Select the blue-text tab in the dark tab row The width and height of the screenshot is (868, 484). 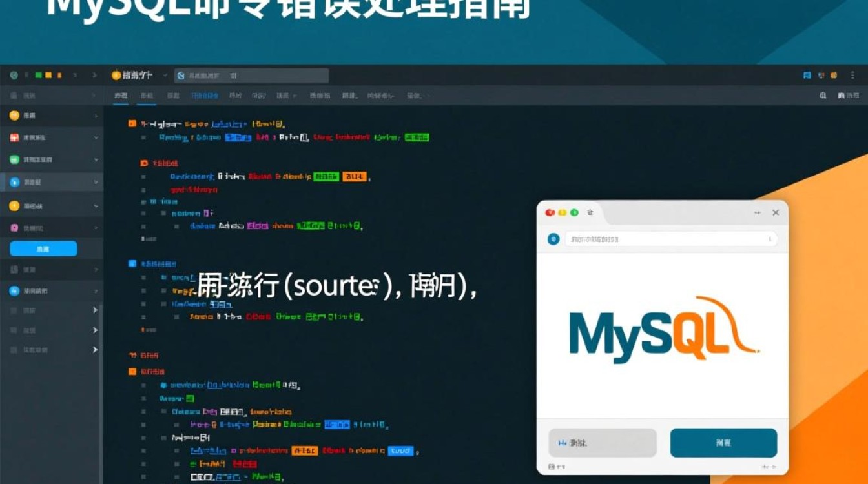coord(205,96)
